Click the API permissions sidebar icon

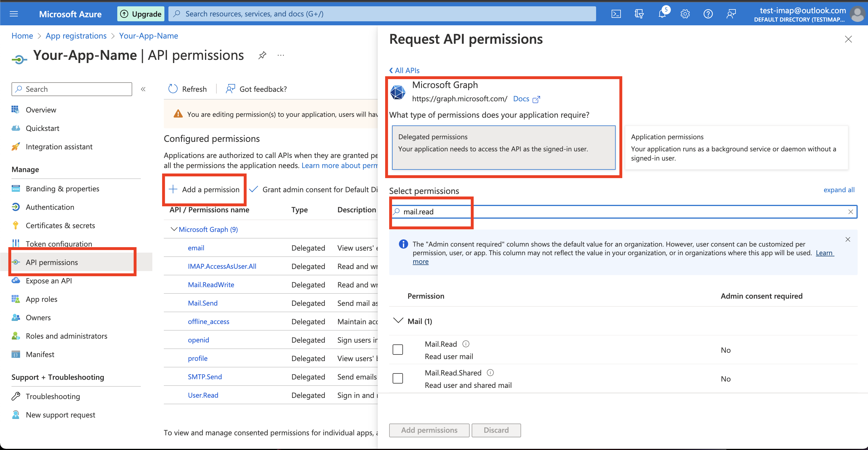pos(16,262)
